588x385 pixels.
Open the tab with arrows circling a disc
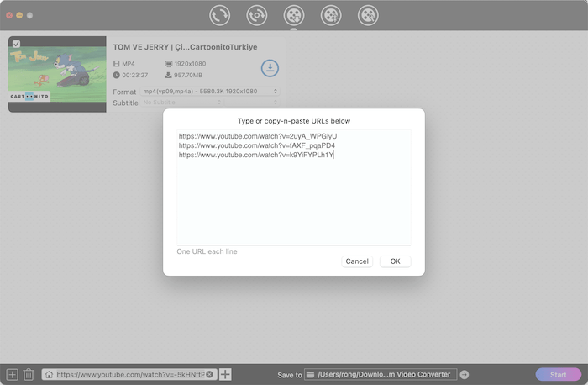[x=257, y=15]
